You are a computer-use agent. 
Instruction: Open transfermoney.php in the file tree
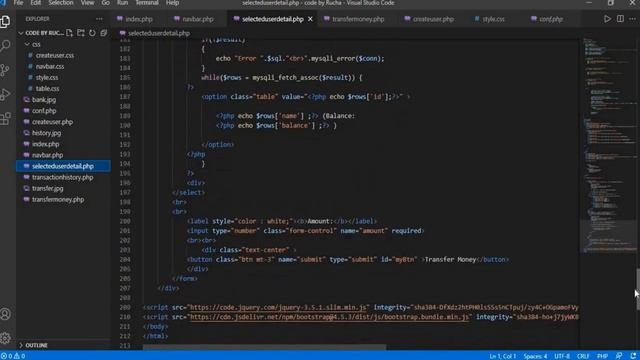pos(58,200)
